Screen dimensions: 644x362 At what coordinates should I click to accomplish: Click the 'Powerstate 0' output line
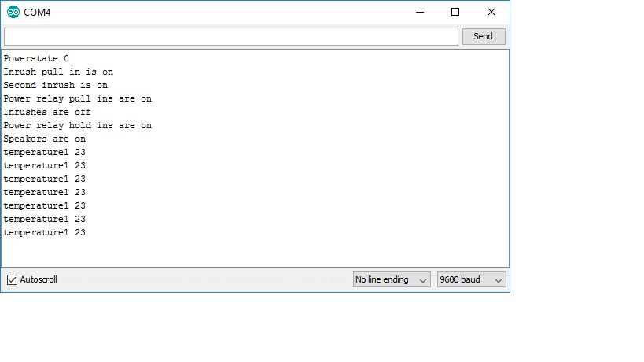[36, 59]
